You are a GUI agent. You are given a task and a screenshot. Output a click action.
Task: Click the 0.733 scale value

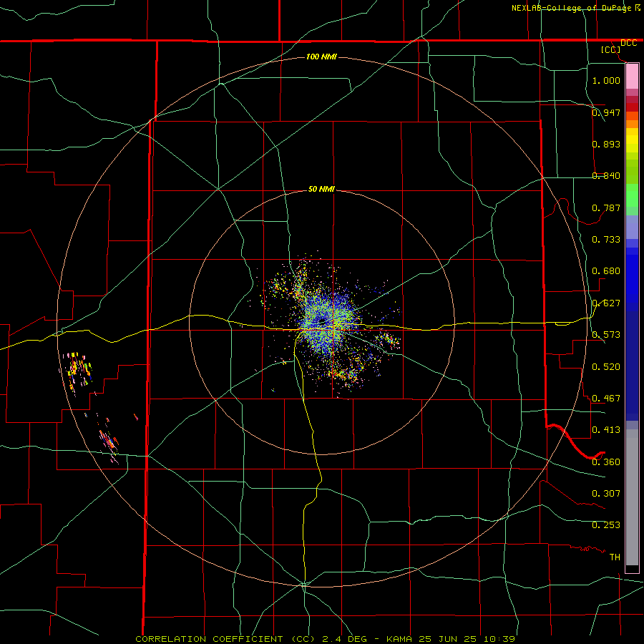coord(606,239)
